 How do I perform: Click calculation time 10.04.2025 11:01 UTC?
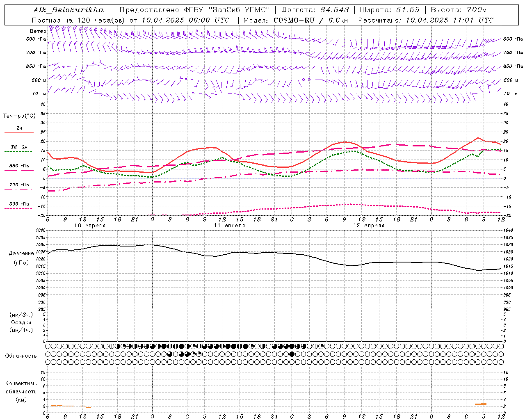click(x=450, y=20)
